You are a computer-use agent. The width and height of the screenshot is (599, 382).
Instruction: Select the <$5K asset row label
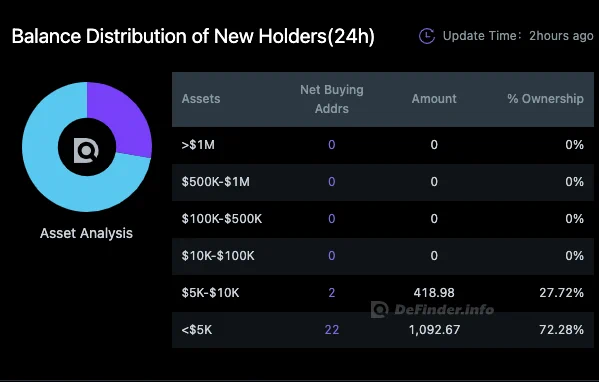click(197, 330)
